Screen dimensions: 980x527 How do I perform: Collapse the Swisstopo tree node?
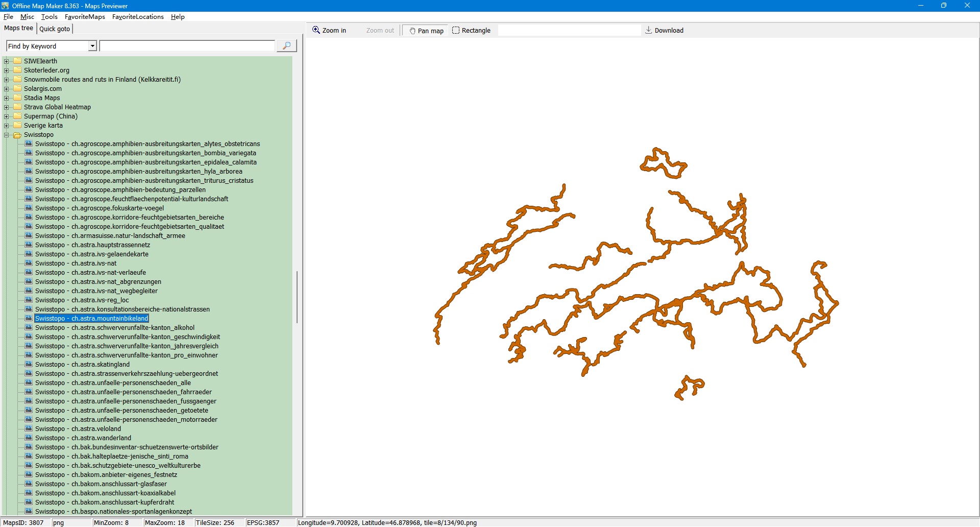pos(7,135)
